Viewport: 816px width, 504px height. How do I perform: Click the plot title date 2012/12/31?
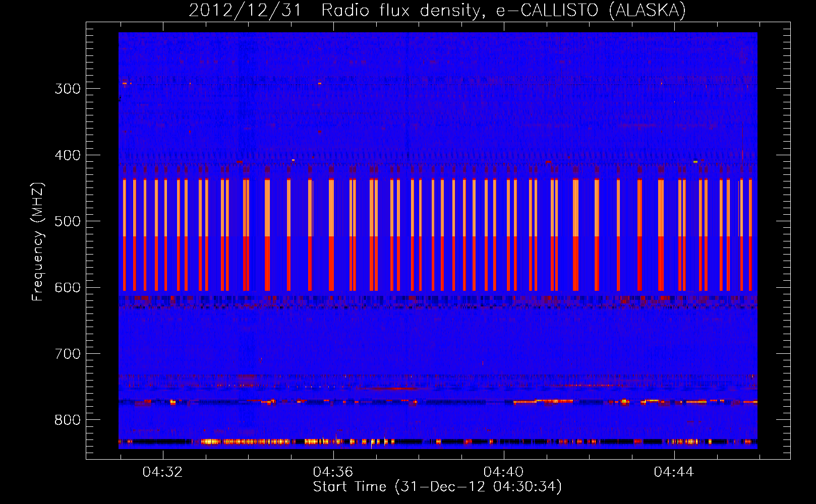[x=245, y=10]
